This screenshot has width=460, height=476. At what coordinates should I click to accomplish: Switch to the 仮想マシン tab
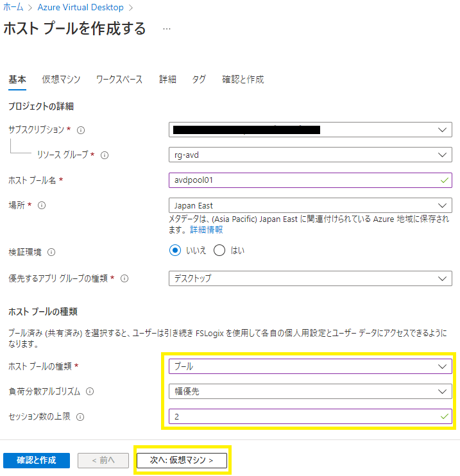[x=61, y=80]
